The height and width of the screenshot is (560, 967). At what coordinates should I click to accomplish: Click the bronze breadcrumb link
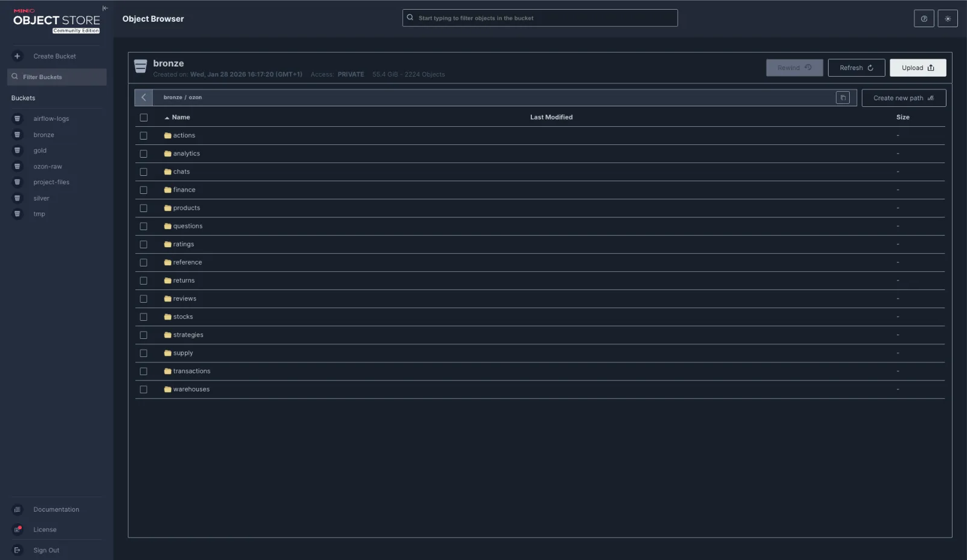[x=172, y=97]
